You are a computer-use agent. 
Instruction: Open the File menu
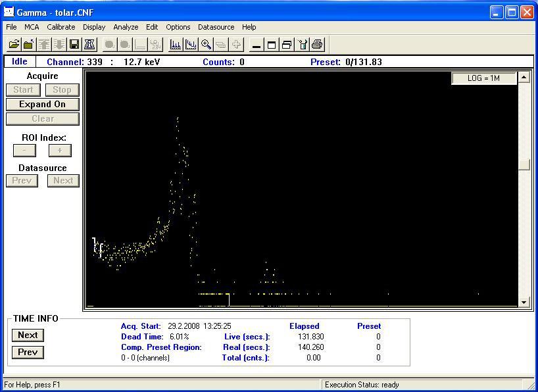tap(11, 27)
